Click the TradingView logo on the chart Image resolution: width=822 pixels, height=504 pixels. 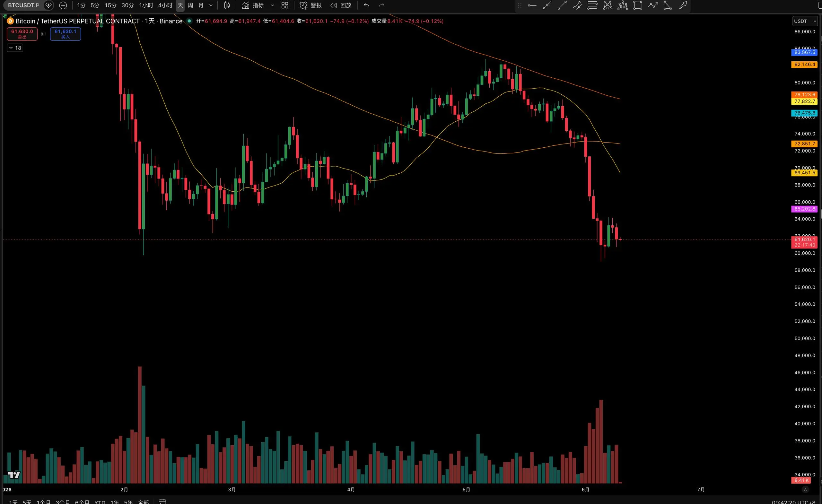[x=14, y=475]
